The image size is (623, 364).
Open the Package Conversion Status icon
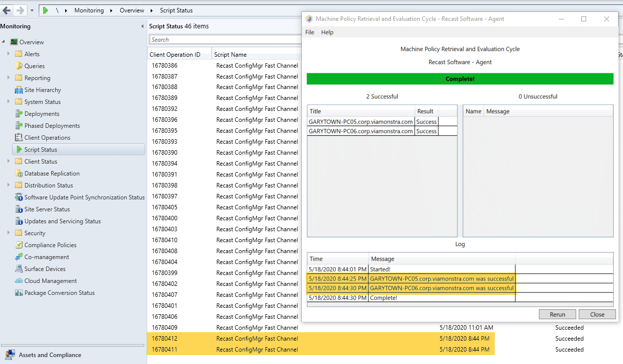pyautogui.click(x=19, y=293)
